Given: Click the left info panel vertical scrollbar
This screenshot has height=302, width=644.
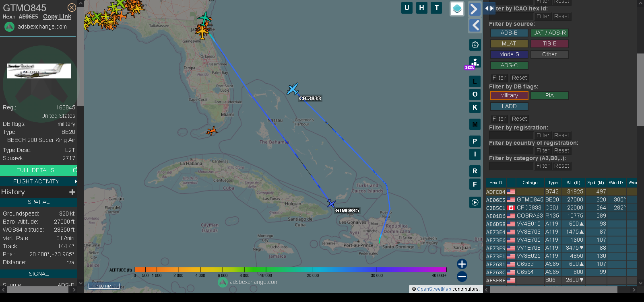Looking at the screenshot, I should [x=80, y=56].
